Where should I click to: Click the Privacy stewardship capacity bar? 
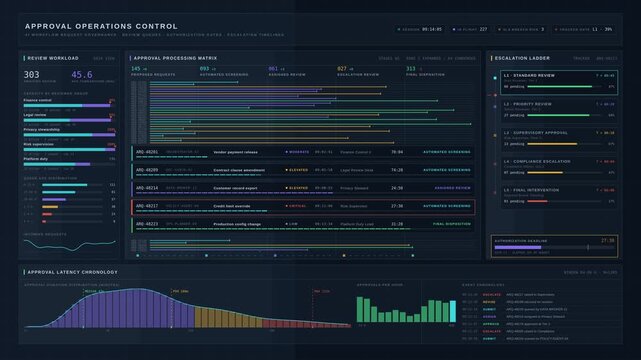tap(69, 135)
